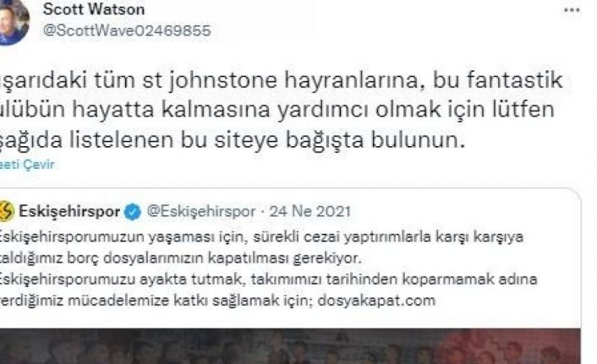This screenshot has height=364, width=597.
Task: Open the quoted Eskişehirspor tweet body
Action: click(x=268, y=269)
